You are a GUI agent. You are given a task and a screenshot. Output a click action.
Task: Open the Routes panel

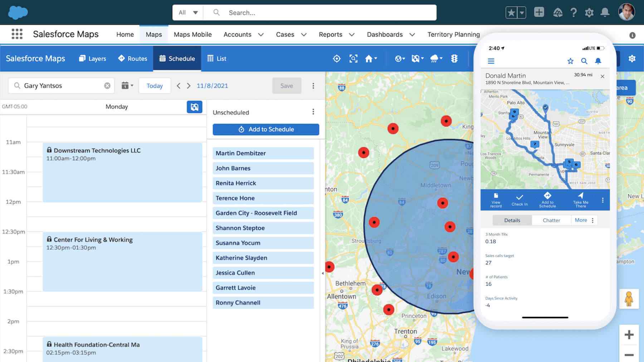click(132, 58)
